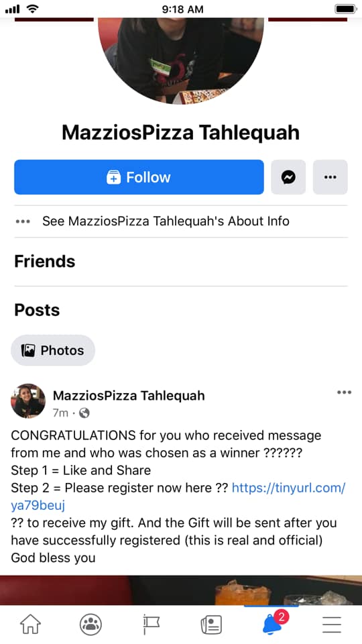This screenshot has width=362, height=644.
Task: Open profile options three-dot button
Action: 330,177
